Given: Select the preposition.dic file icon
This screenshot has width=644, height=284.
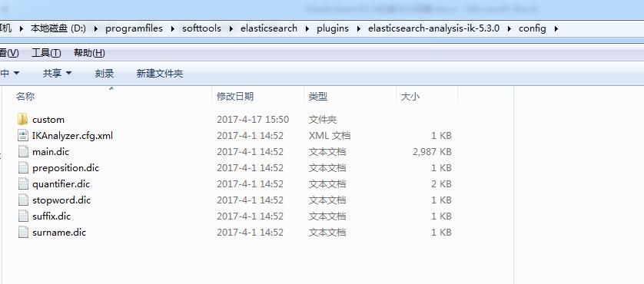Looking at the screenshot, I should tap(23, 168).
